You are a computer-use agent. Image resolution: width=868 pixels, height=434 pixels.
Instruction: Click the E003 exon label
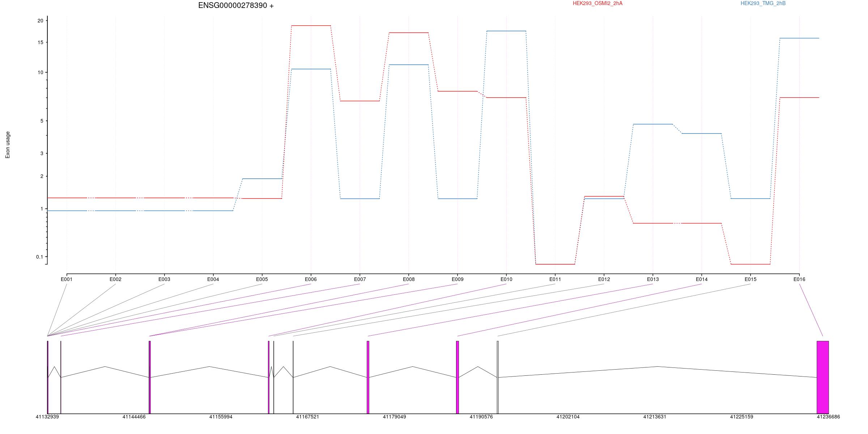coord(164,279)
